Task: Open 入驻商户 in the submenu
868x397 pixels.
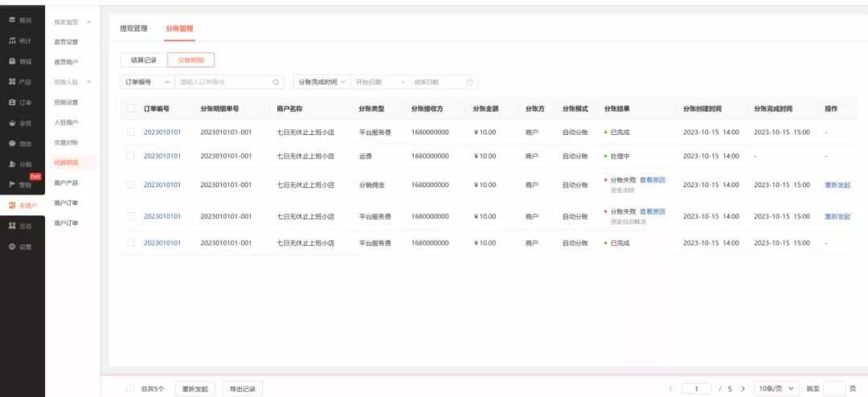Action: click(x=66, y=122)
